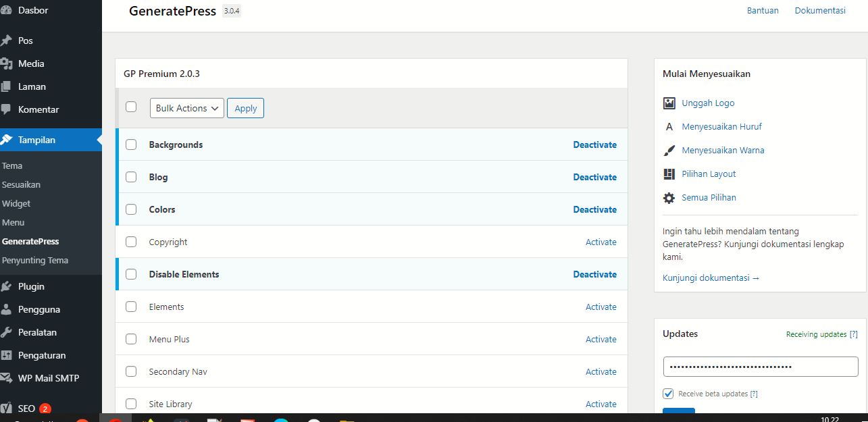
Task: Deactivate the Blog module
Action: tap(595, 177)
